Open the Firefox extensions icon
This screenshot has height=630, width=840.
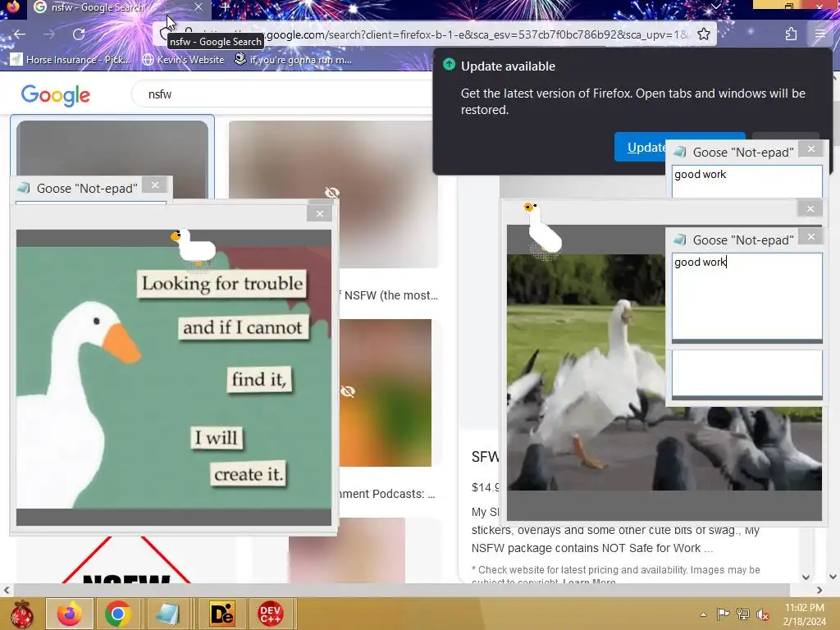[x=792, y=34]
